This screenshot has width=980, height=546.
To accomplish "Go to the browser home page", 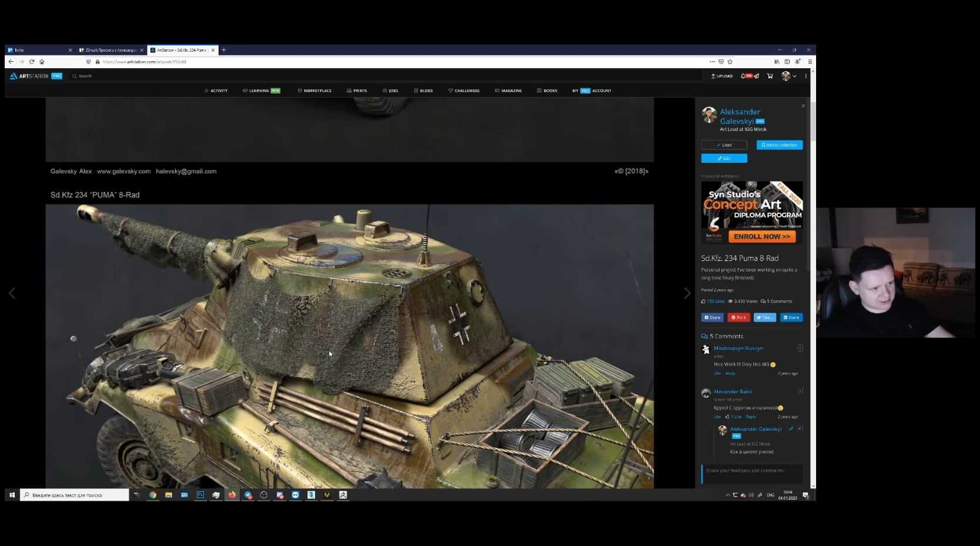I will pyautogui.click(x=42, y=62).
